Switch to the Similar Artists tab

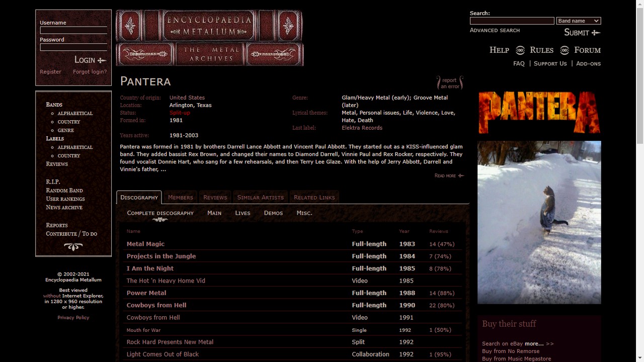(261, 198)
